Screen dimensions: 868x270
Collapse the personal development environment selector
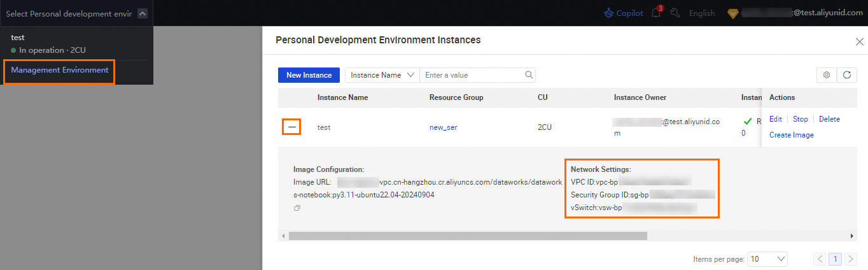143,13
